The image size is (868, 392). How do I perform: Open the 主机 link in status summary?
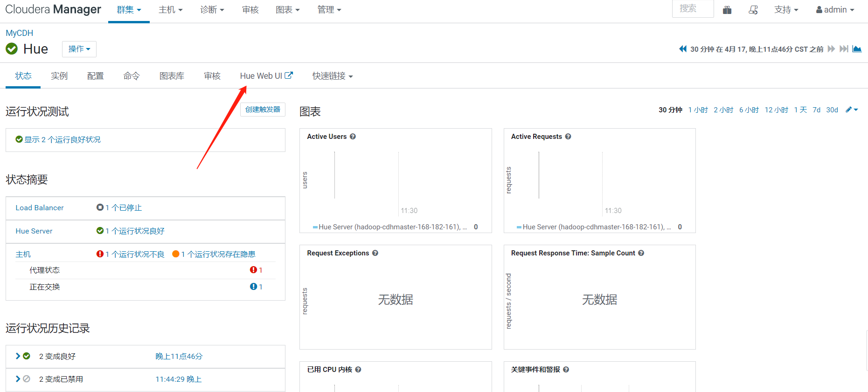coord(23,254)
